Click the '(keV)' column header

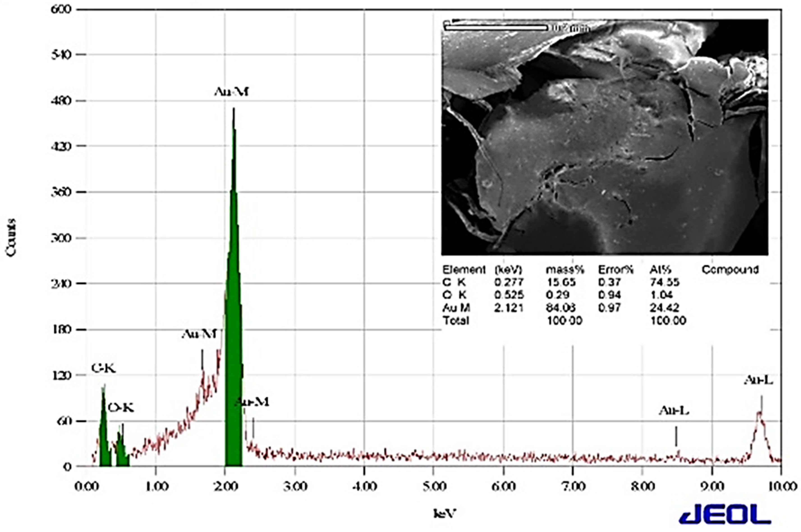[508, 270]
